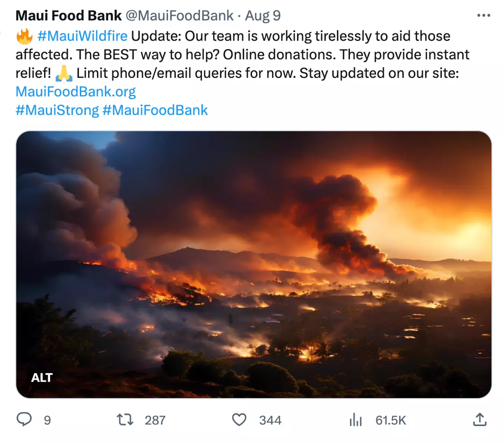504x444 pixels.
Task: Show the ALT image description badge
Action: (x=42, y=378)
